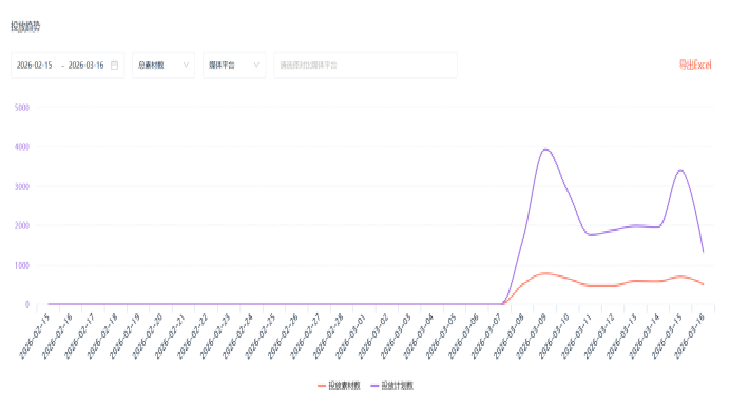The height and width of the screenshot is (408, 730).
Task: Click the 导出Excel export link
Action: click(x=694, y=65)
